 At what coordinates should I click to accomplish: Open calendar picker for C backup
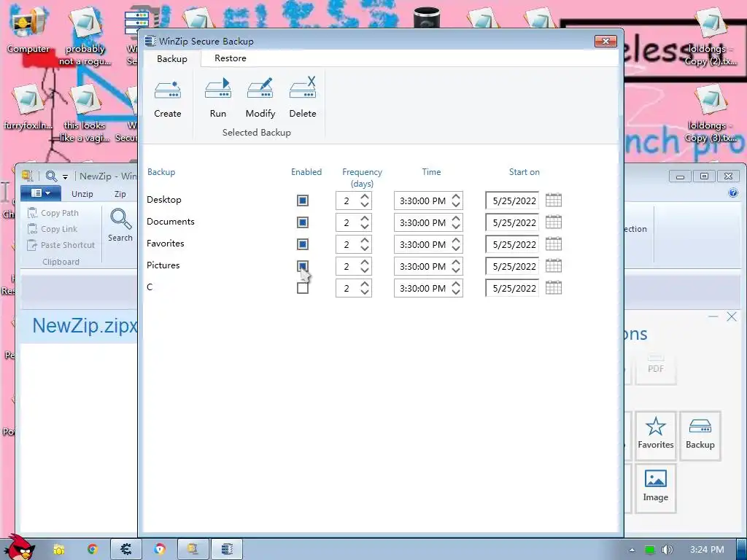click(x=554, y=288)
